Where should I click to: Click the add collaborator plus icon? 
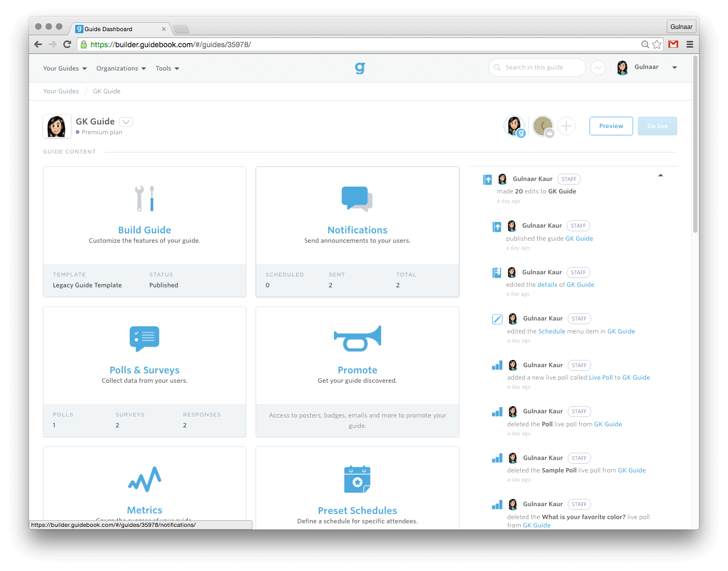(x=566, y=126)
